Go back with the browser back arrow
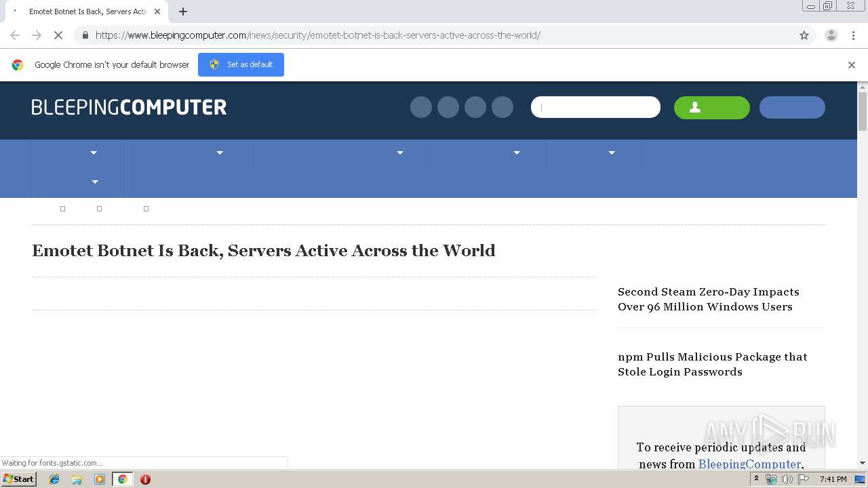The image size is (868, 488). coord(15,35)
